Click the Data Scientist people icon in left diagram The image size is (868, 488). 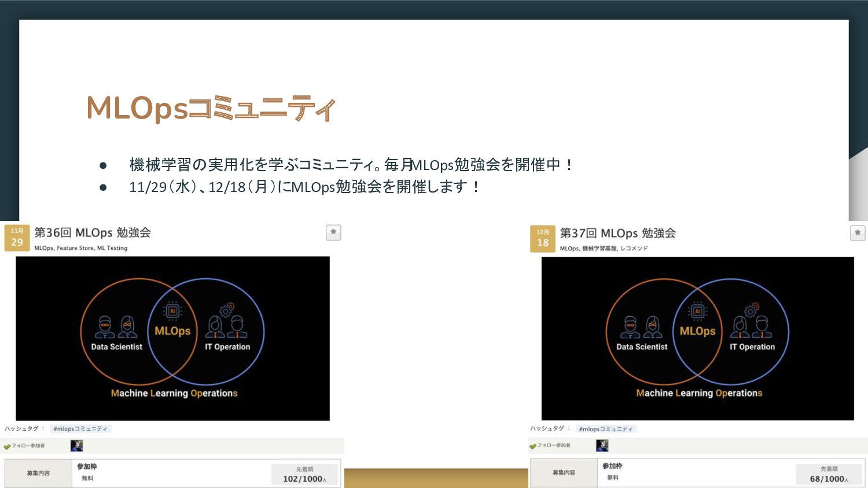coord(116,327)
